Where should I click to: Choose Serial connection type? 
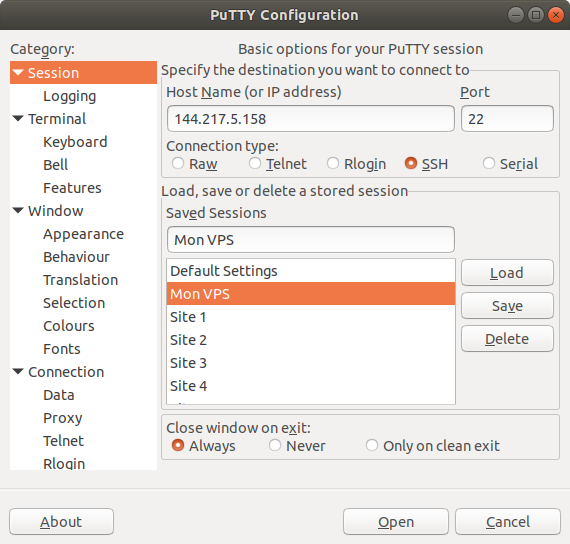(x=489, y=163)
